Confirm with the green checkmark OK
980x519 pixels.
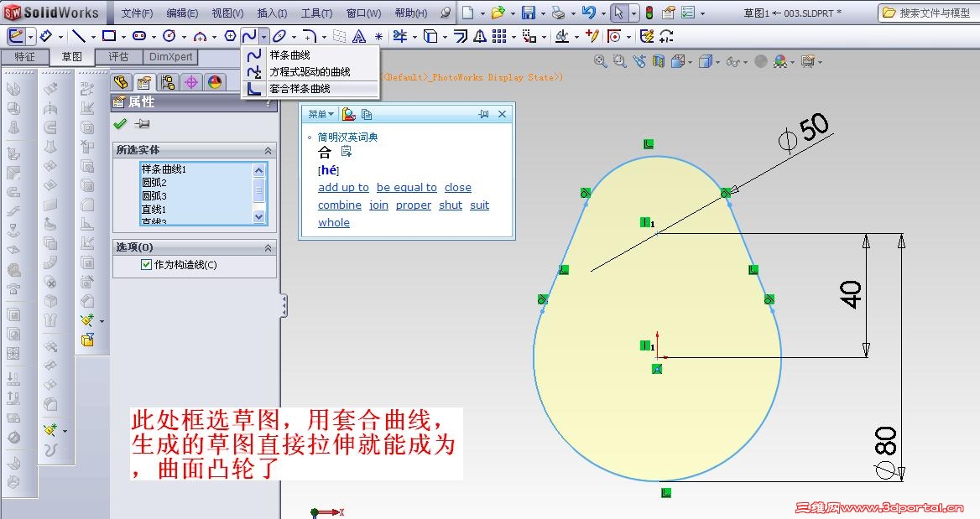coord(120,123)
